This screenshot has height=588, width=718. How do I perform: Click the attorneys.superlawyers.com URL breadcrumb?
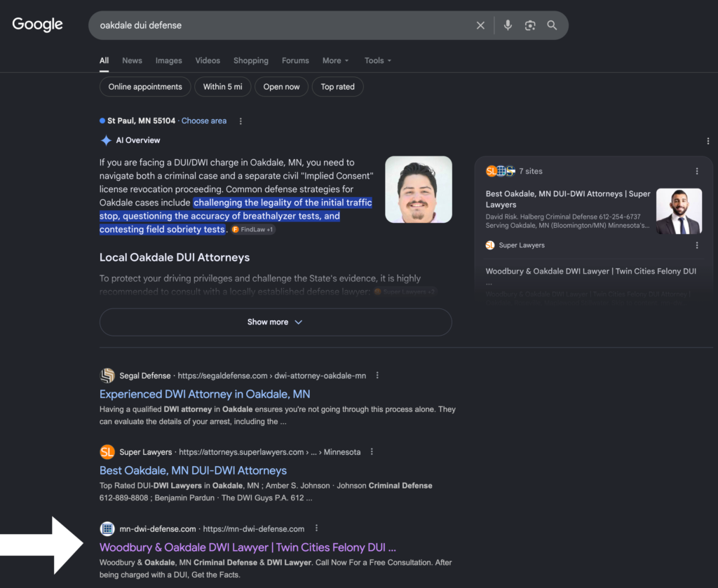[x=270, y=452]
